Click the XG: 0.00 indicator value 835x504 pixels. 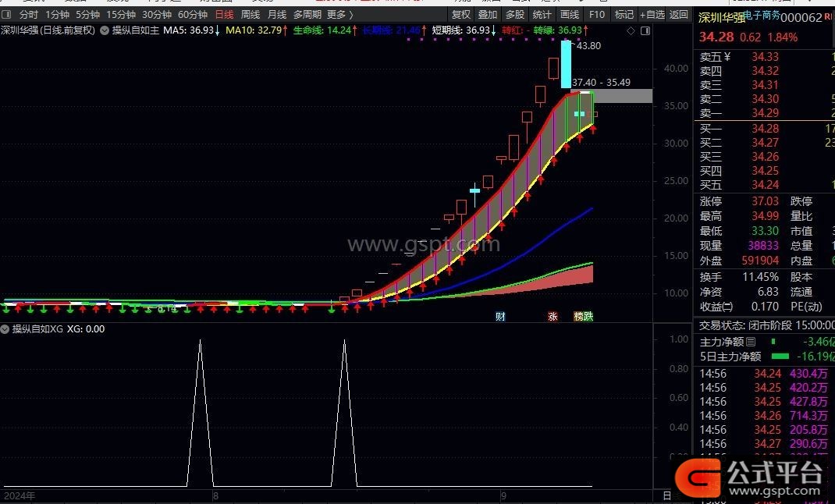point(86,329)
